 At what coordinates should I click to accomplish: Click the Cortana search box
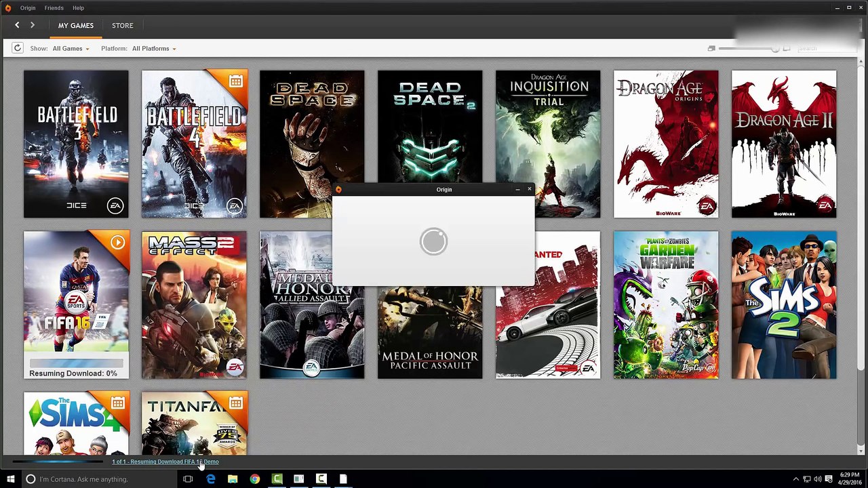[99, 479]
